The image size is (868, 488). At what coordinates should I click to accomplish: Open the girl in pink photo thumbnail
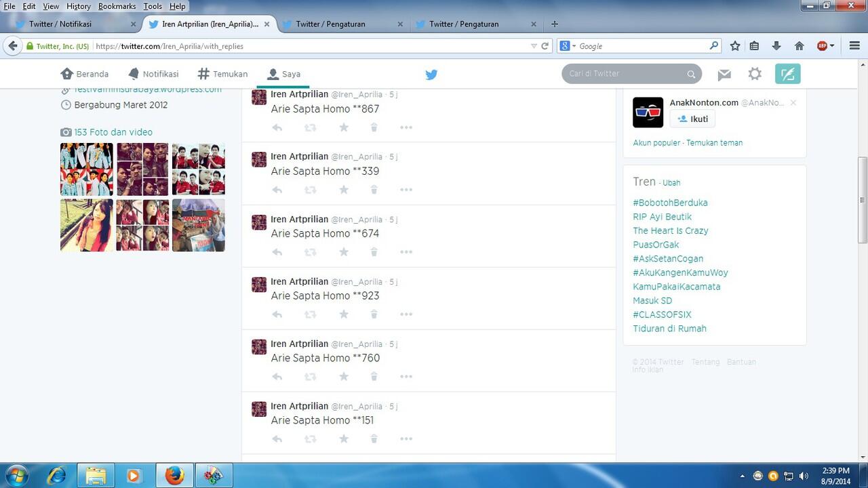87,225
